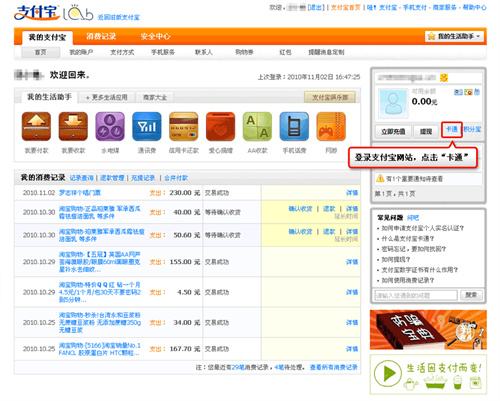Image resolution: width=500 pixels, height=401 pixels.
Task: Click the 支付宝 Alipay logo
Action: tap(37, 13)
